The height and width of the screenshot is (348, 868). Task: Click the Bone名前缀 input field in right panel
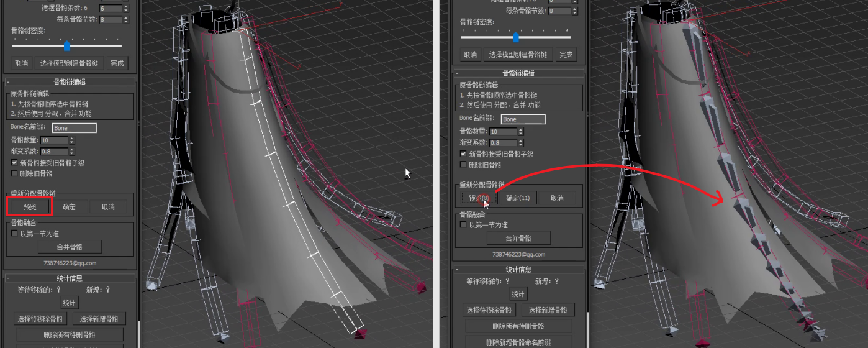coord(523,119)
